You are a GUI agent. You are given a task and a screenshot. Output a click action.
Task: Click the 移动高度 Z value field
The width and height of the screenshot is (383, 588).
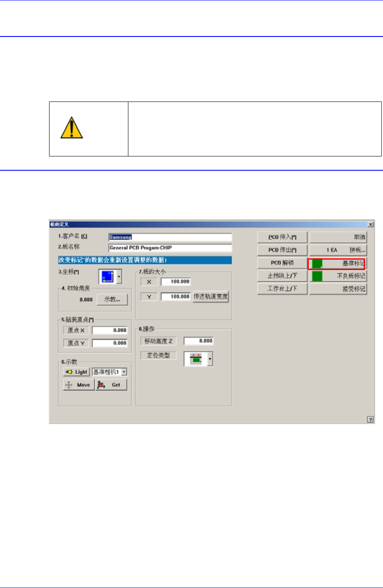click(199, 341)
